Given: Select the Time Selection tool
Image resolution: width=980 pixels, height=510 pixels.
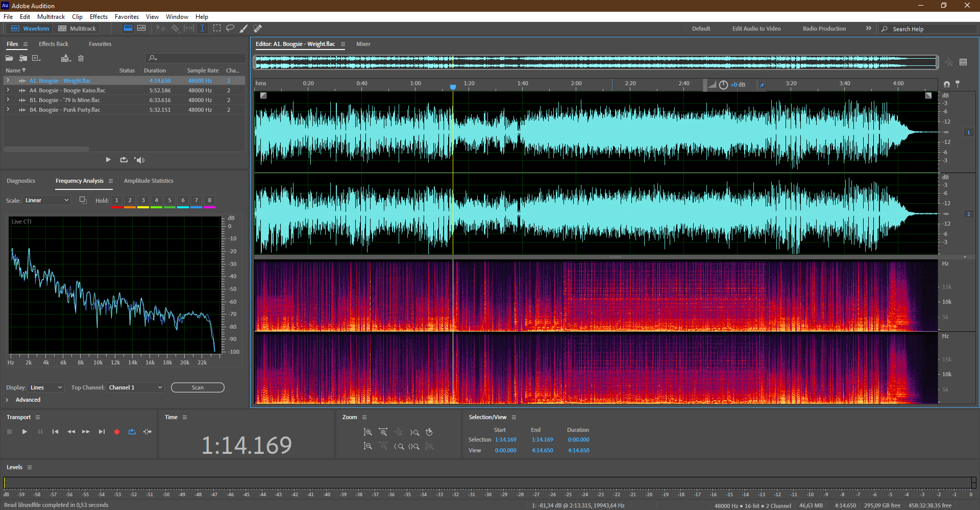Looking at the screenshot, I should [x=202, y=29].
